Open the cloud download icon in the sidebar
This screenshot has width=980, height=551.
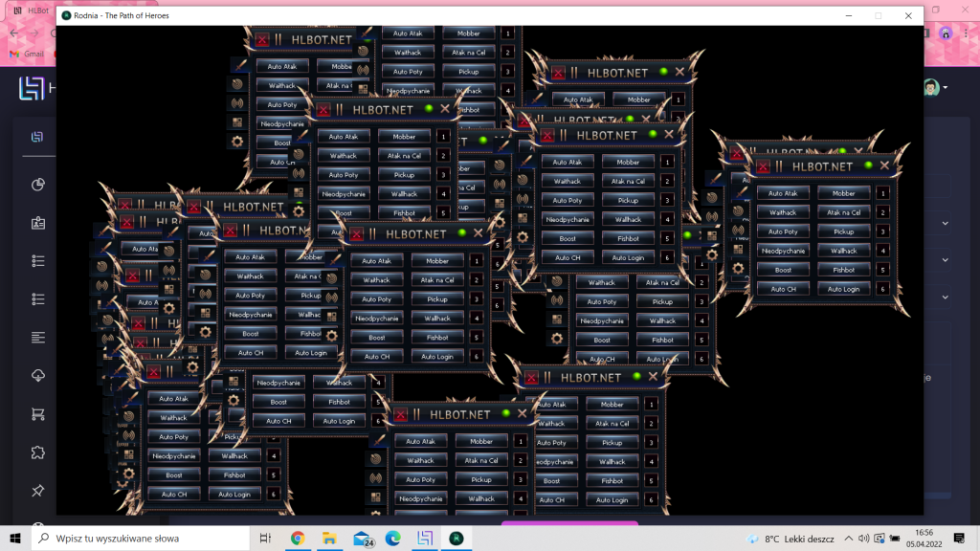coord(38,375)
